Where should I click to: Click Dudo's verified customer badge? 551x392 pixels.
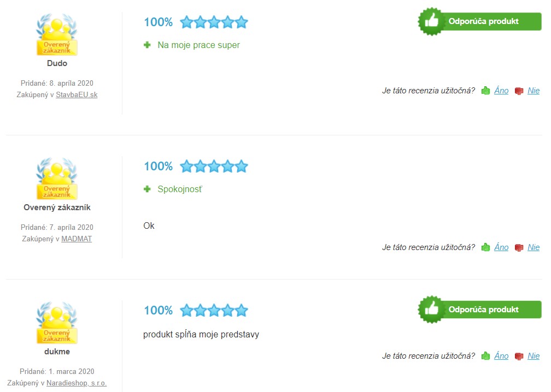57,34
